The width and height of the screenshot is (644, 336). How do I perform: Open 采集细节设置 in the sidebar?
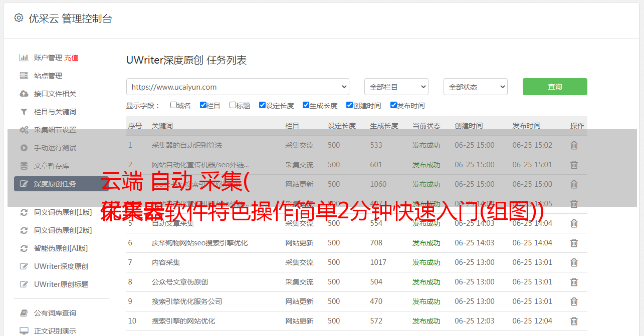55,130
